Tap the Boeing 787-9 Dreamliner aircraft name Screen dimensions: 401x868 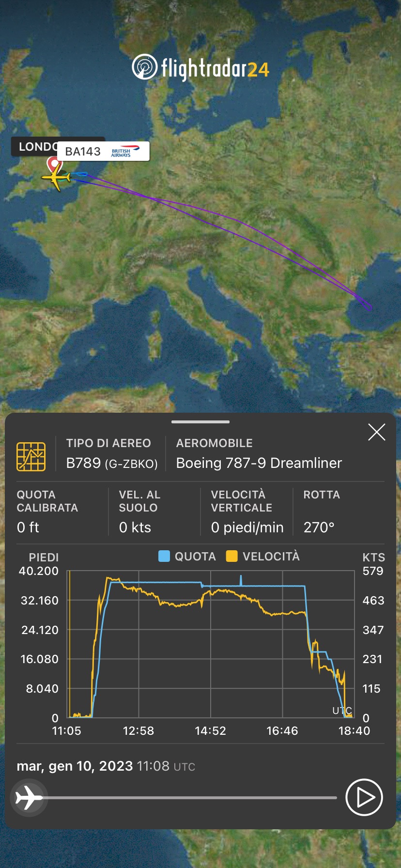click(259, 463)
